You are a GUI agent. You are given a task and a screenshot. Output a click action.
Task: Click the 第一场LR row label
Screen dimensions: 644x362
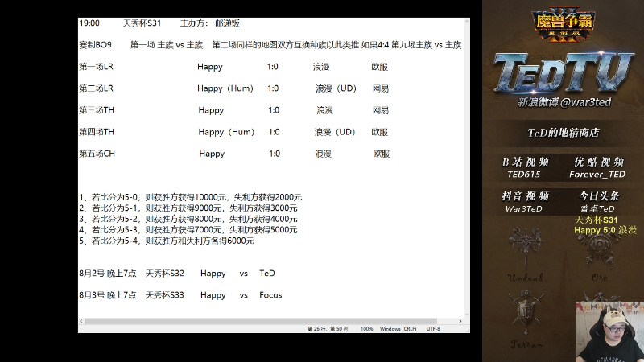pyautogui.click(x=96, y=67)
